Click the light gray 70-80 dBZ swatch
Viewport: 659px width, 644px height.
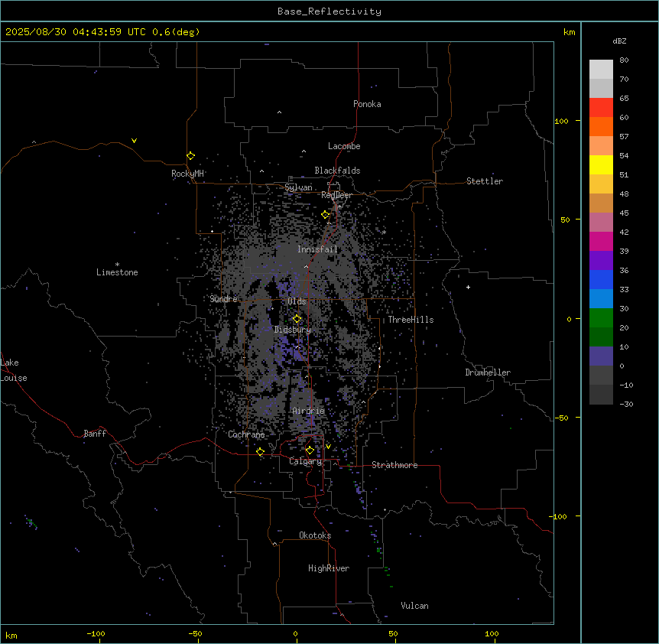[x=601, y=70]
